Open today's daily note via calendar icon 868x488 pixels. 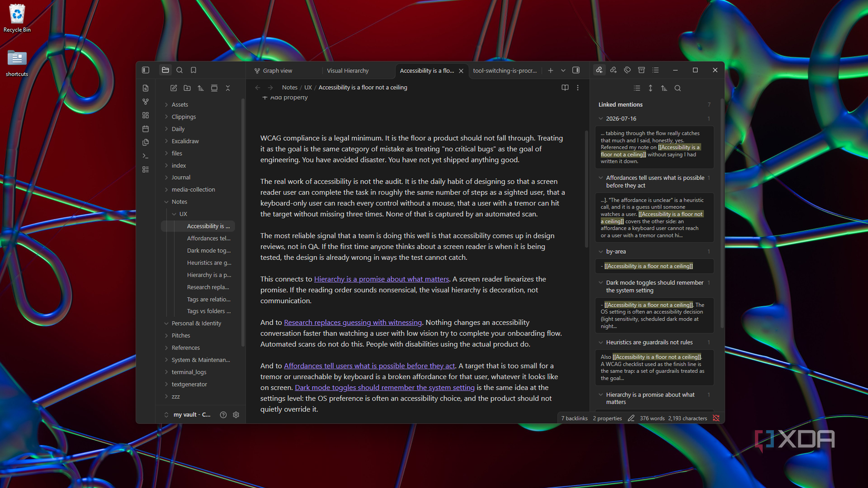146,129
